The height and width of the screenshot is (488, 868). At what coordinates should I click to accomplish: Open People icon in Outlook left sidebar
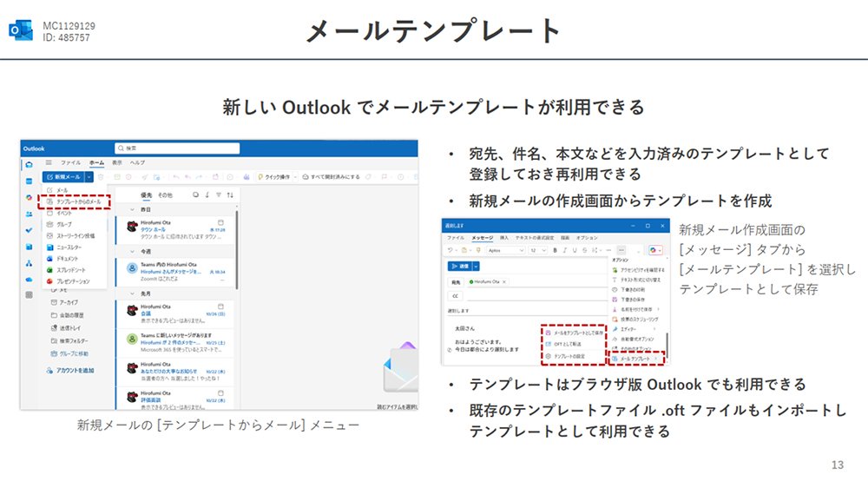29,214
